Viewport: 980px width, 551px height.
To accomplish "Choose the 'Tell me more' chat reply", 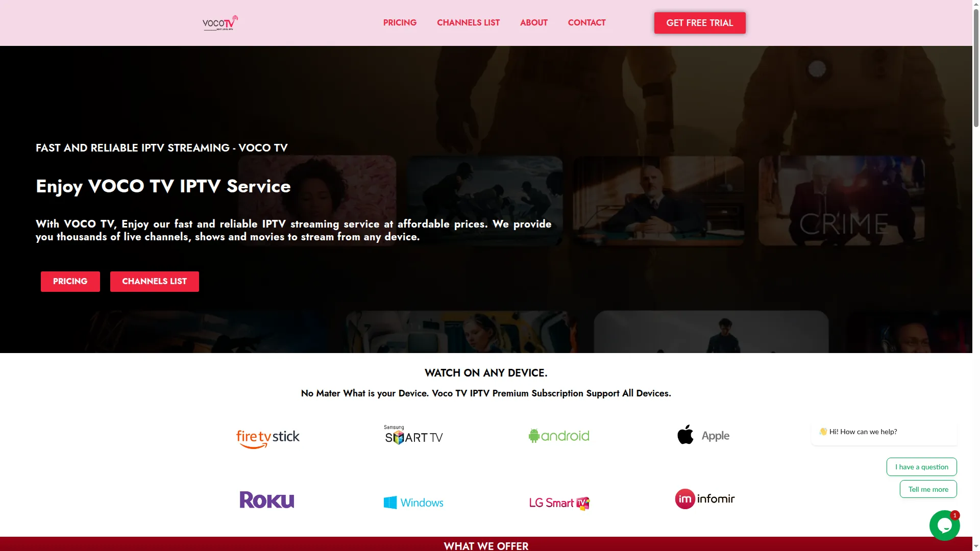I will [928, 489].
